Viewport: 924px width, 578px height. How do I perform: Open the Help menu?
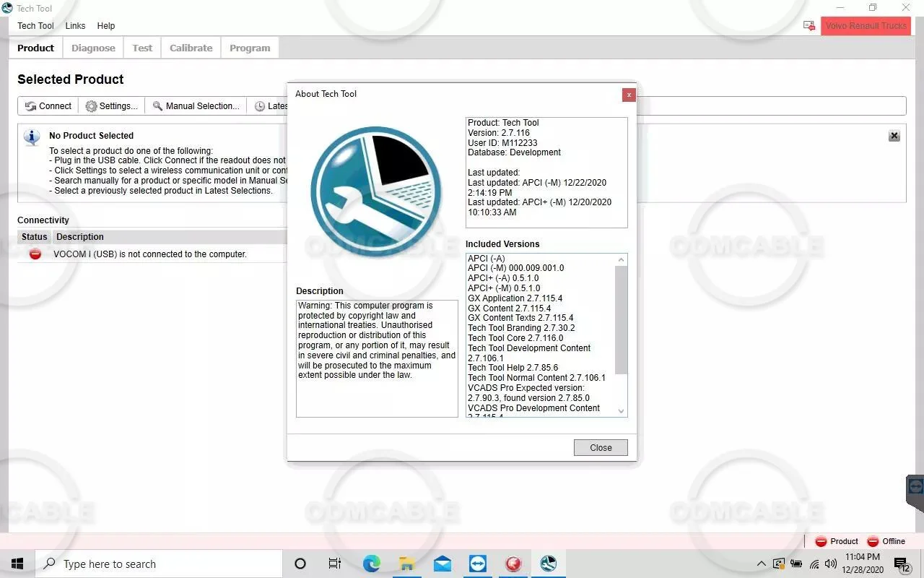(x=106, y=26)
